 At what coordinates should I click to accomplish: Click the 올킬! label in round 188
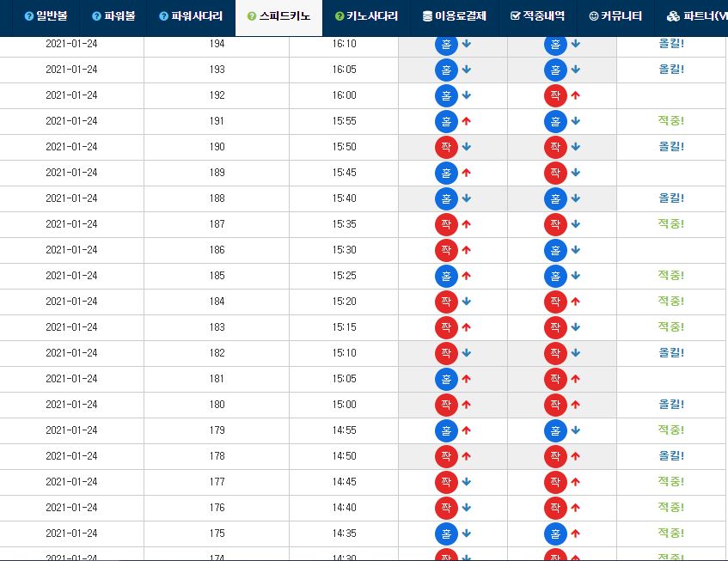671,198
